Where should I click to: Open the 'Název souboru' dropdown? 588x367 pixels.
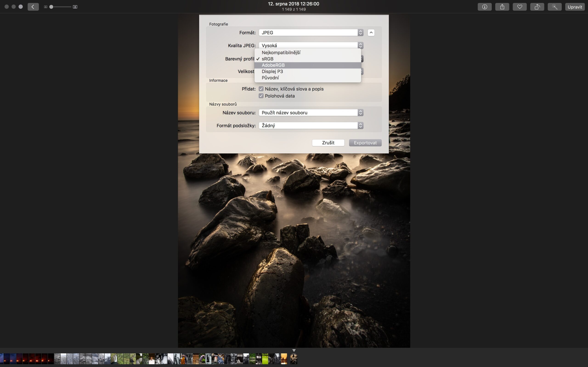311,113
